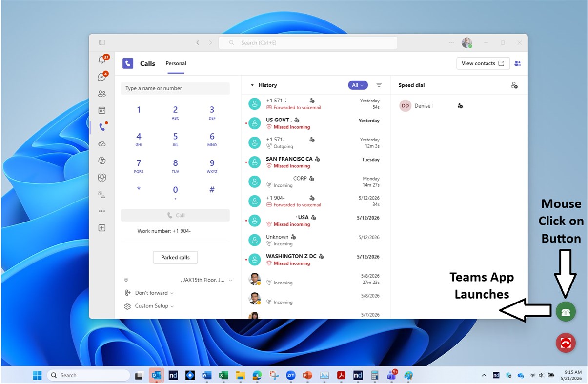This screenshot has height=384, width=588.
Task: Open Activity notifications with 37 badge
Action: tap(102, 60)
